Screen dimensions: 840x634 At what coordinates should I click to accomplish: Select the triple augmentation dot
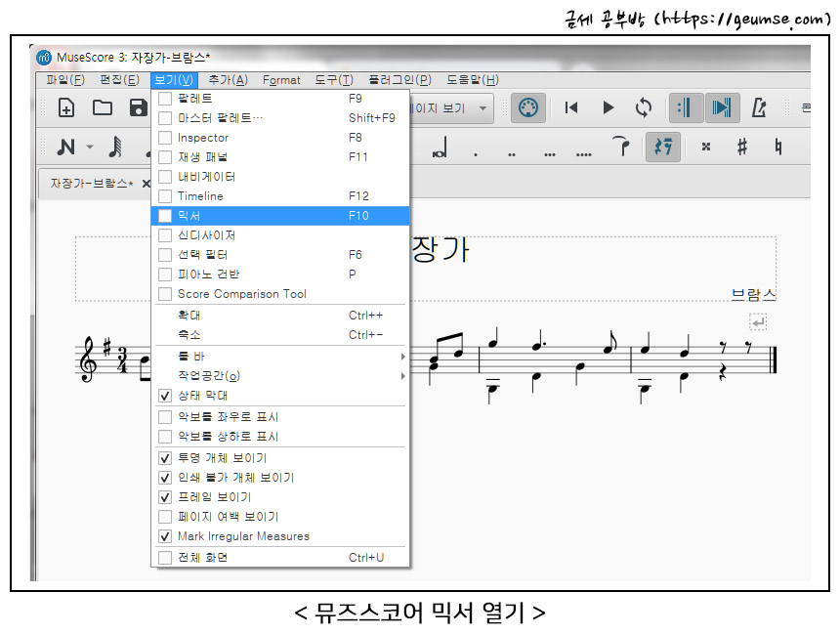click(x=550, y=155)
